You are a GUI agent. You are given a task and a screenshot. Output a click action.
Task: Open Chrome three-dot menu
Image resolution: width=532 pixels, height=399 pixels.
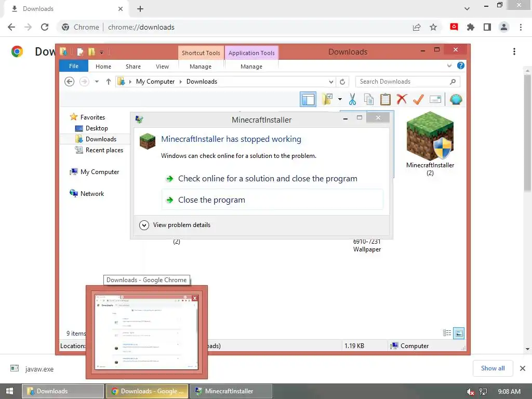521,27
